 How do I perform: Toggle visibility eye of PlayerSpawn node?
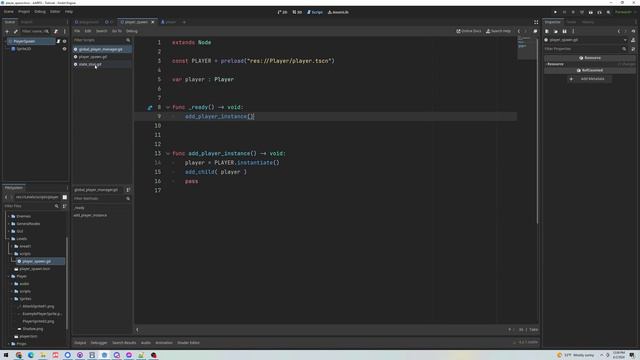click(x=64, y=41)
